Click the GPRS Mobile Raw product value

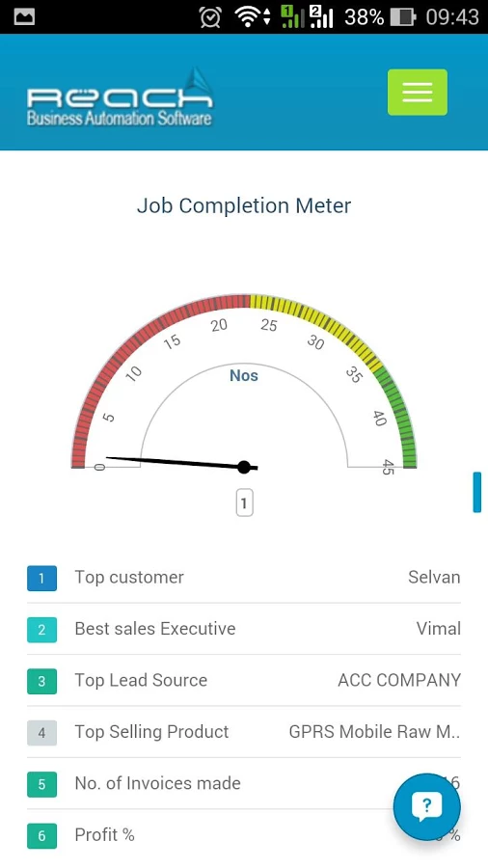click(x=374, y=732)
